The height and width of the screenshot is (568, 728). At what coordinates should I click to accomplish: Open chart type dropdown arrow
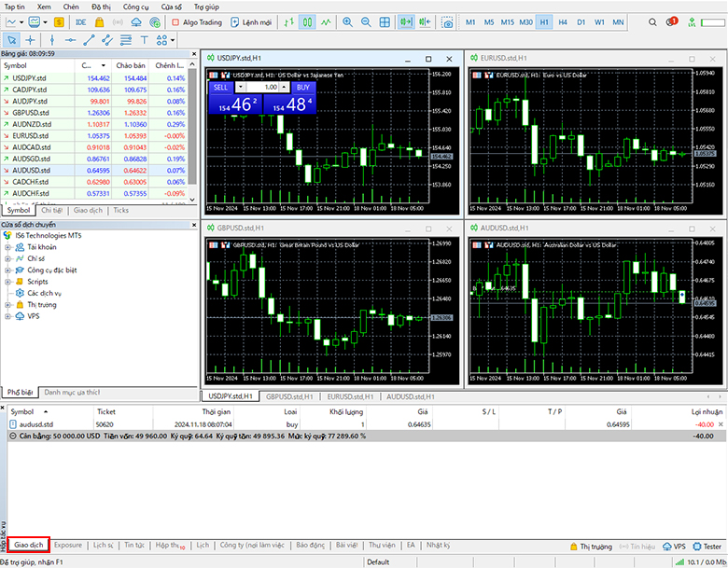coord(21,22)
